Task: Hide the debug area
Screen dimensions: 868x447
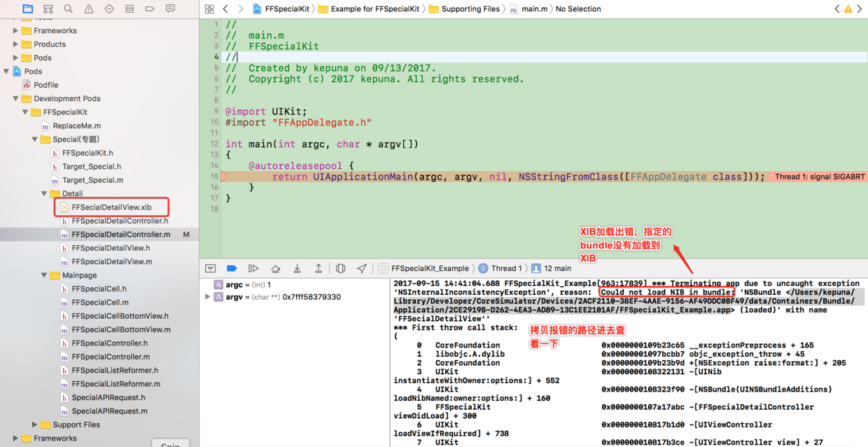Action: 210,268
